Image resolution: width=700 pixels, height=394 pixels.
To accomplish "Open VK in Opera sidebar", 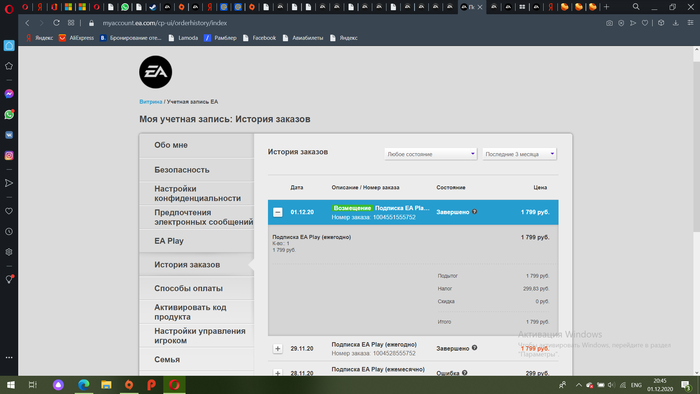I will pyautogui.click(x=9, y=135).
